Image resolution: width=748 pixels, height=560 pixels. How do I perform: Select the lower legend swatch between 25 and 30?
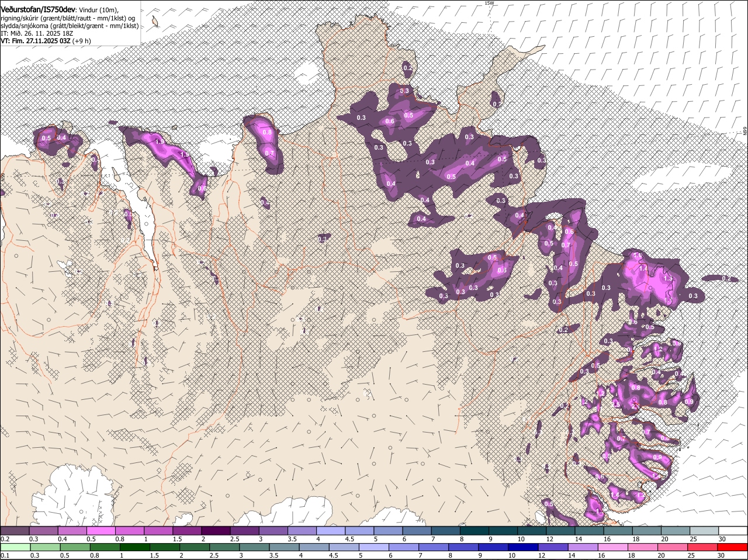click(702, 547)
